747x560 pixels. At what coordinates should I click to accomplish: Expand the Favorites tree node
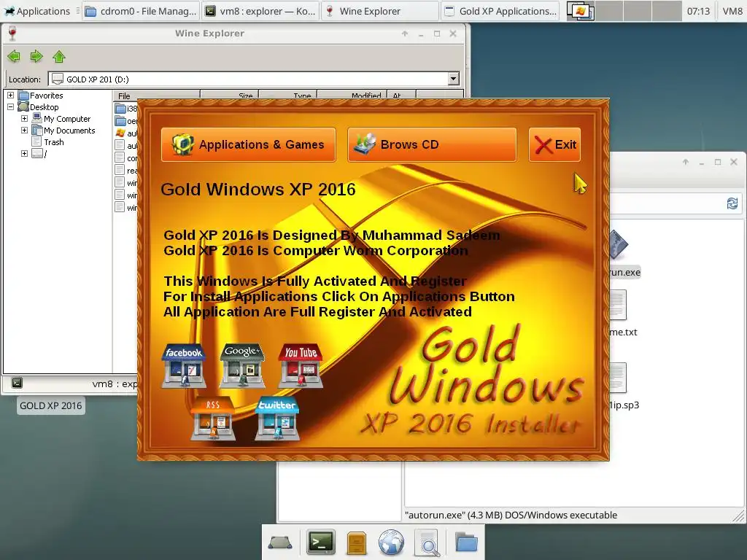tap(10, 96)
